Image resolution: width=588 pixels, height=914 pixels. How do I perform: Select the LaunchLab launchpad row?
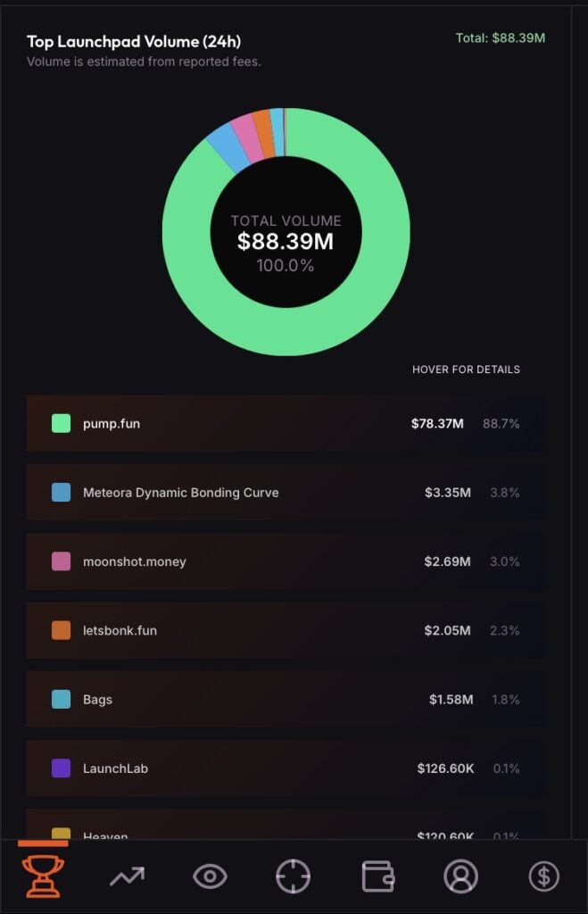(286, 769)
